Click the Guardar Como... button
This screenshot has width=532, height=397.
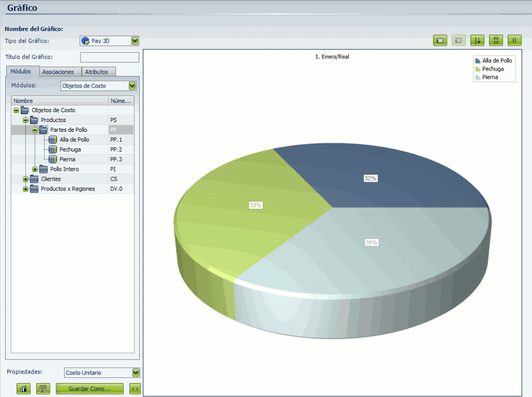click(89, 389)
